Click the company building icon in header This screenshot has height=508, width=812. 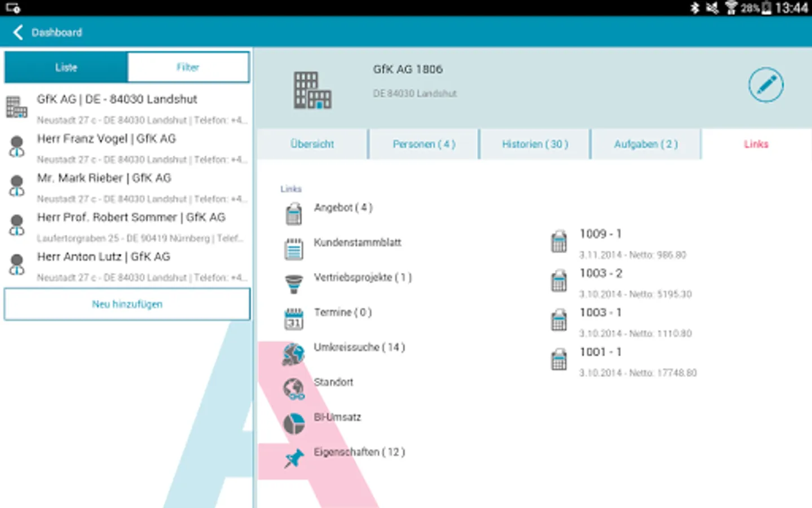tap(312, 90)
